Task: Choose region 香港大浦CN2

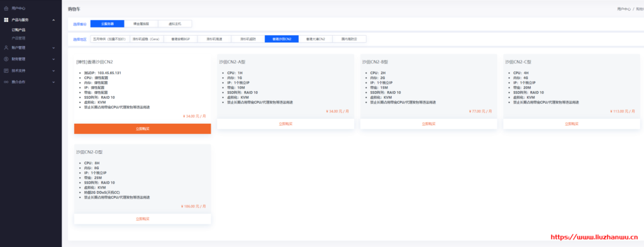Action: (316, 39)
